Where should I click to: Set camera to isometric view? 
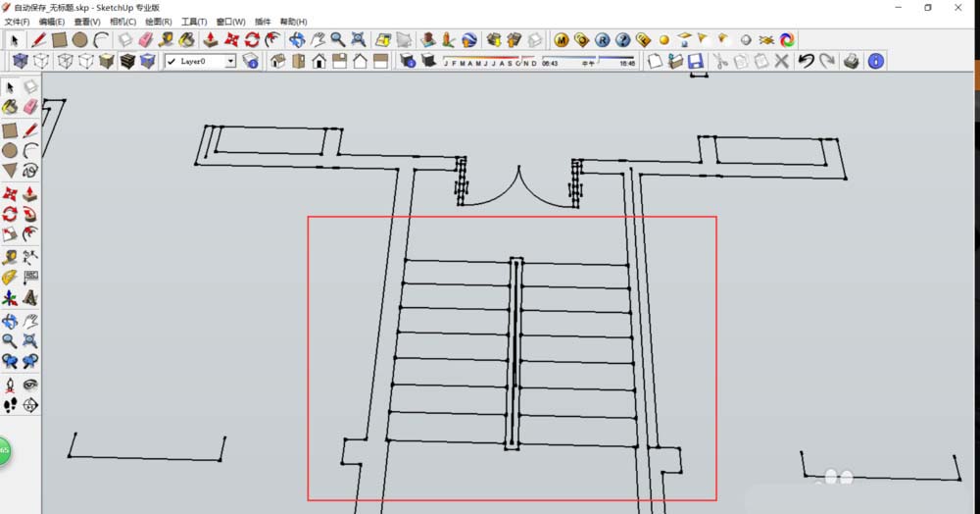click(278, 61)
